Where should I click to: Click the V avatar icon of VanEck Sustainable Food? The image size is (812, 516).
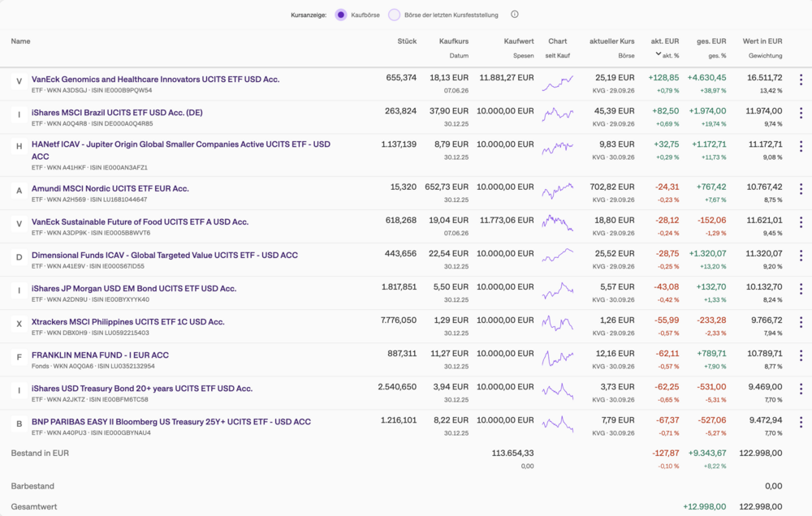19,224
